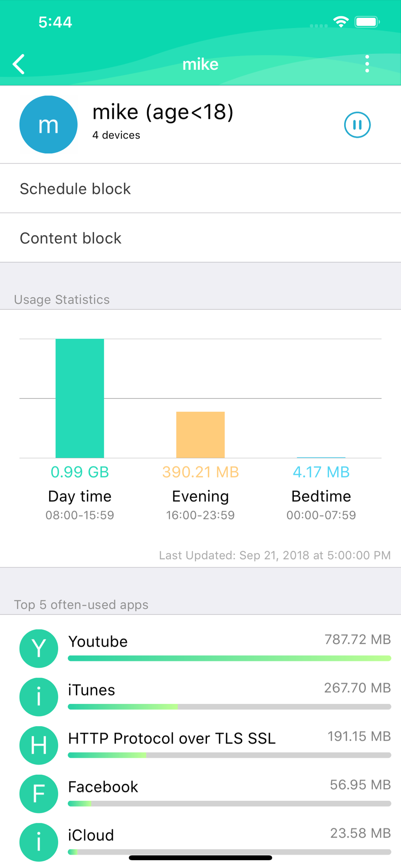The height and width of the screenshot is (868, 401).
Task: Click the Youtube usage progress bar
Action: 229,658
